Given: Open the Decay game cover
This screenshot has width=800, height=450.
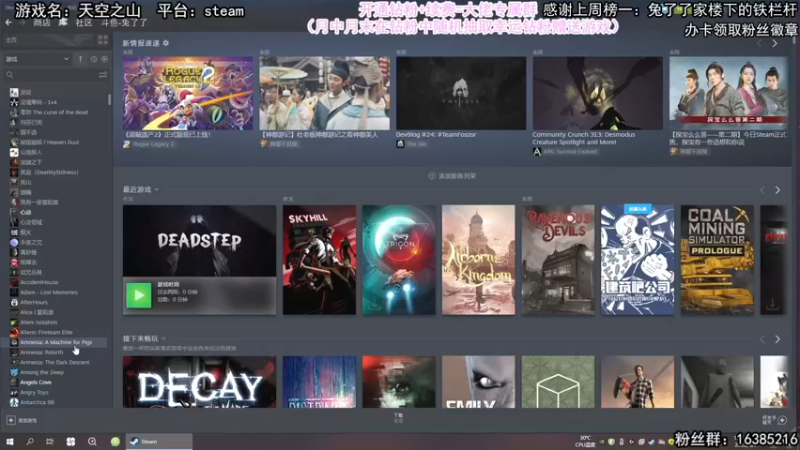Looking at the screenshot, I should [199, 382].
